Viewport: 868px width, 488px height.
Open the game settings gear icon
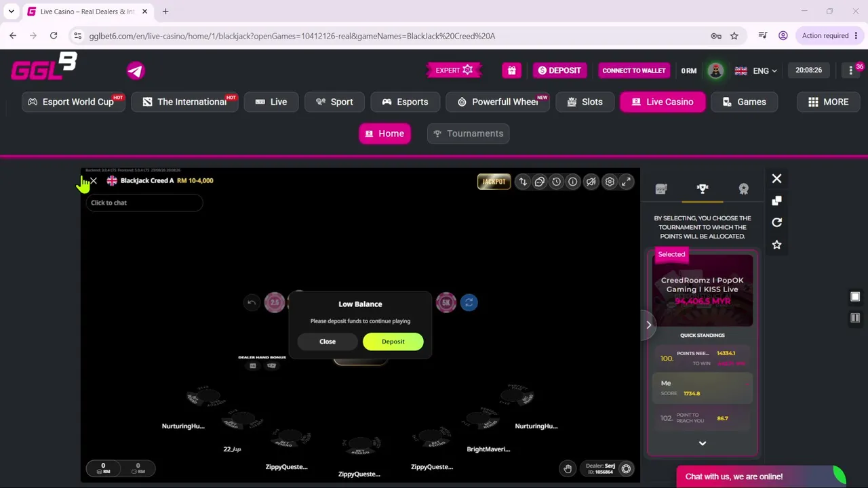pyautogui.click(x=610, y=182)
